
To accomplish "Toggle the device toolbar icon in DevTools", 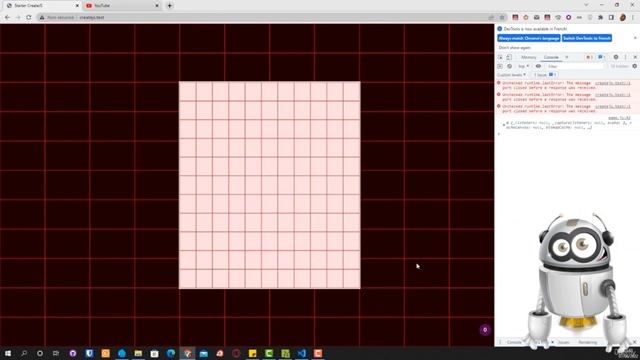I will point(509,57).
